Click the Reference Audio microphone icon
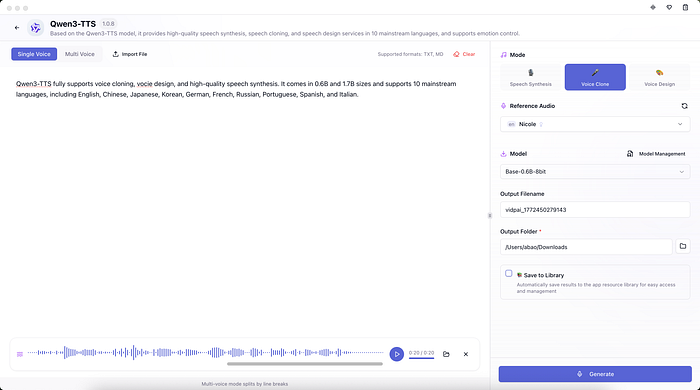This screenshot has width=700, height=390. (504, 106)
